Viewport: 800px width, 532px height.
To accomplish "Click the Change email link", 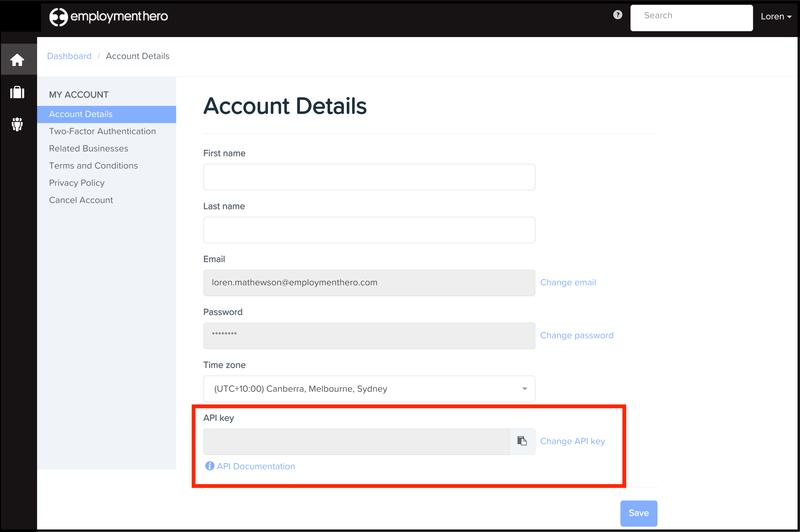I will 568,283.
